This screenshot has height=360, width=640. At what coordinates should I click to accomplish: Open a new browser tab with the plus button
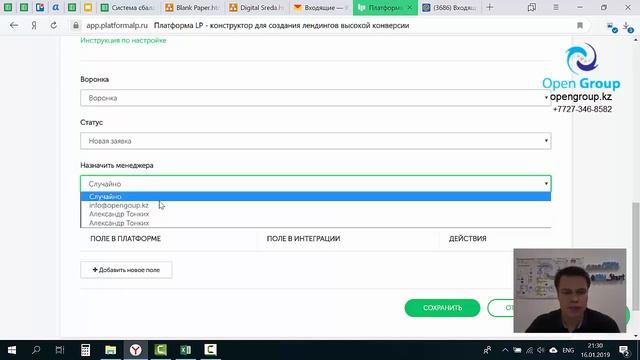tap(490, 7)
